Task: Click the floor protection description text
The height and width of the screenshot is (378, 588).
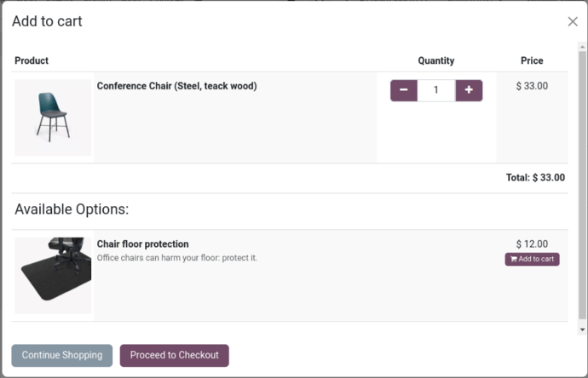Action: point(177,258)
